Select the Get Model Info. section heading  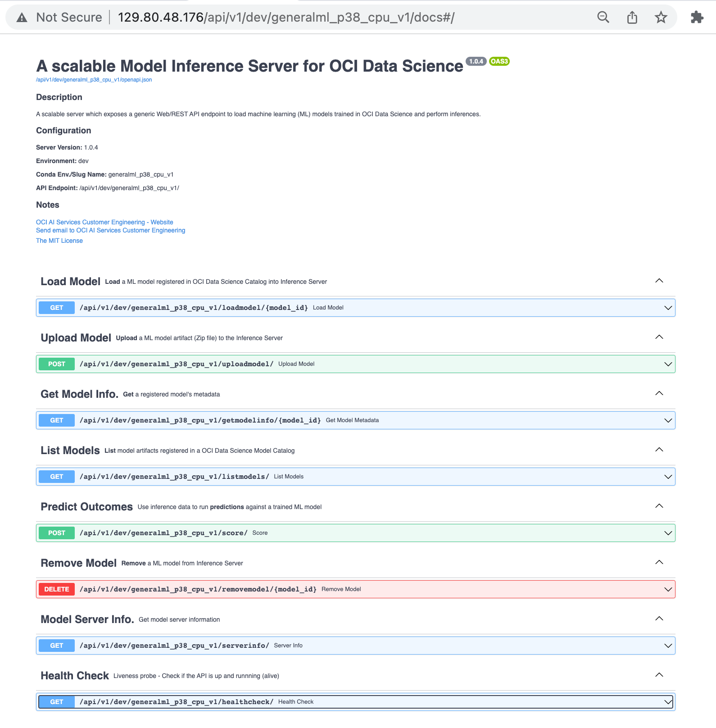[79, 394]
